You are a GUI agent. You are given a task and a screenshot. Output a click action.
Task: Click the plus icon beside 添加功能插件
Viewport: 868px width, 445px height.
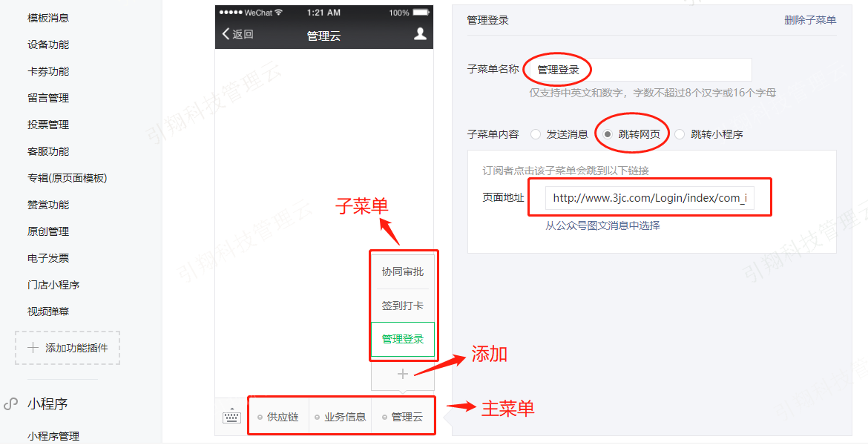[33, 348]
